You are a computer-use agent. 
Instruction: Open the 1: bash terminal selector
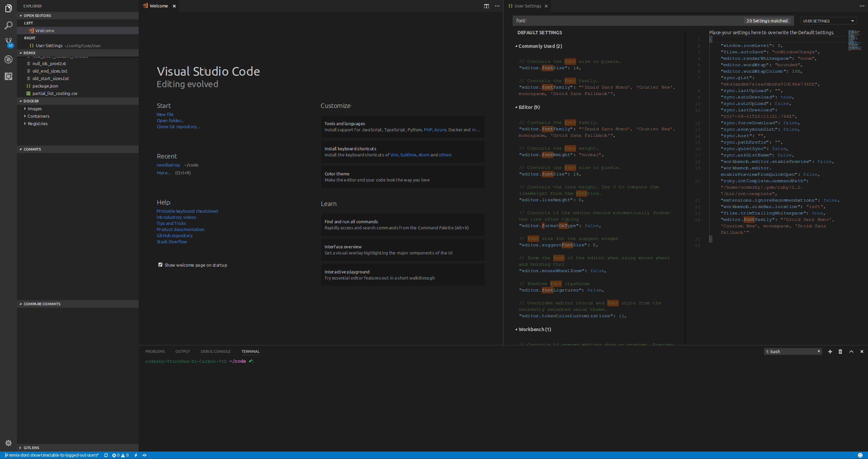click(x=793, y=351)
